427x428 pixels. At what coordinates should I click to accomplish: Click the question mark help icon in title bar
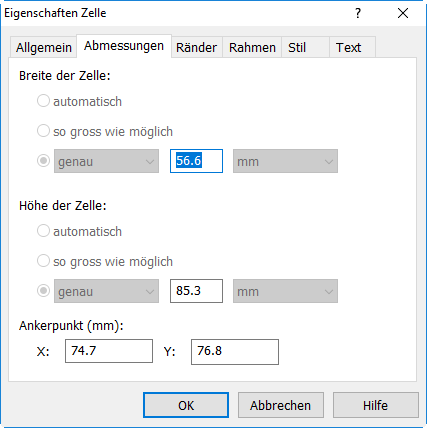coord(358,13)
